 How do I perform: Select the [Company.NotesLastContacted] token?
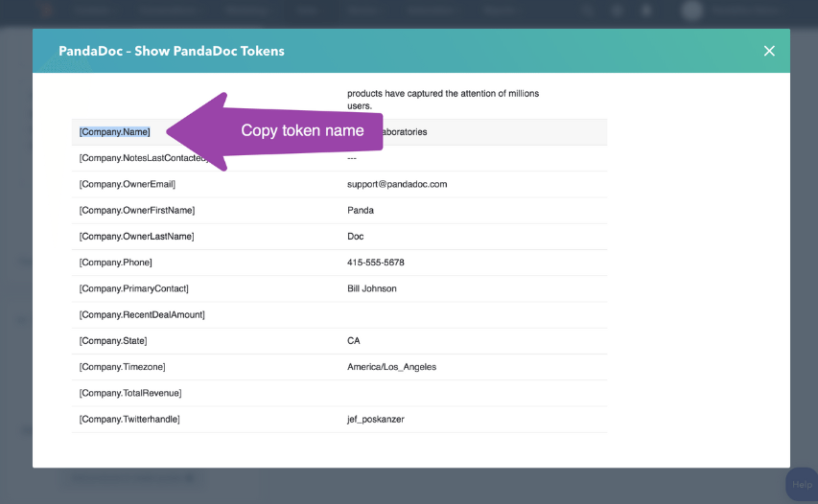click(144, 158)
